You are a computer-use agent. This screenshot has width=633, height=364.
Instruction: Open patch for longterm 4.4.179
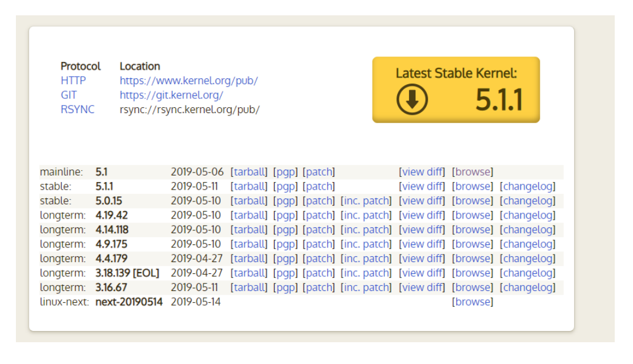click(x=319, y=259)
